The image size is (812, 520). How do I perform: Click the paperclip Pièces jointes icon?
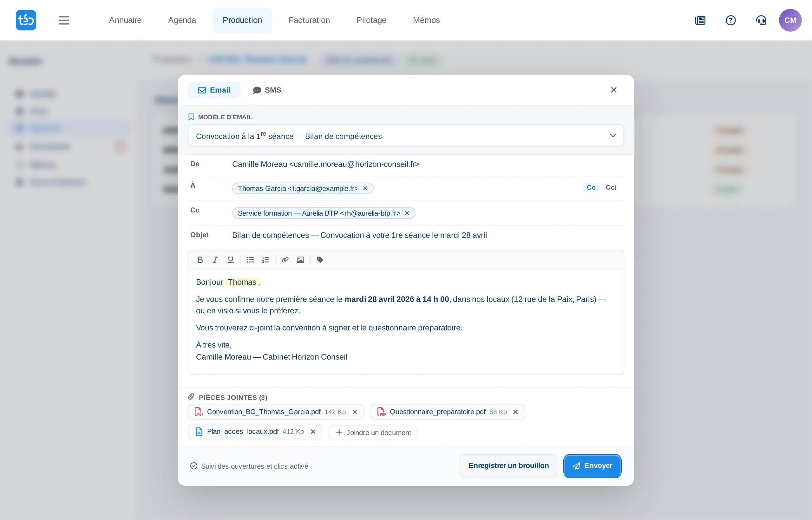pyautogui.click(x=191, y=397)
